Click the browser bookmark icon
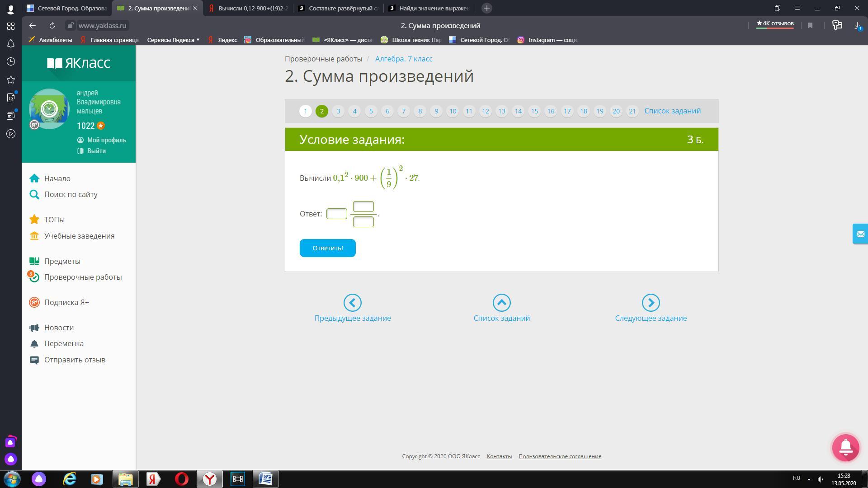The image size is (868, 488). 810,26
